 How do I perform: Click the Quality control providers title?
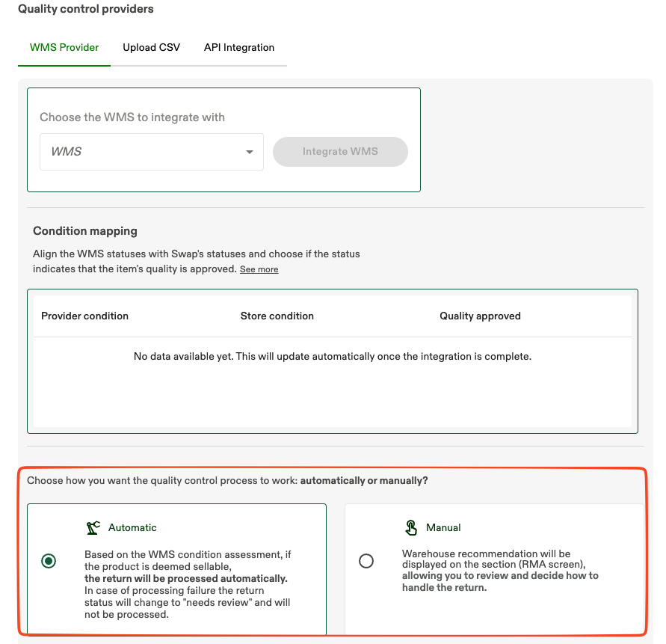(x=85, y=9)
